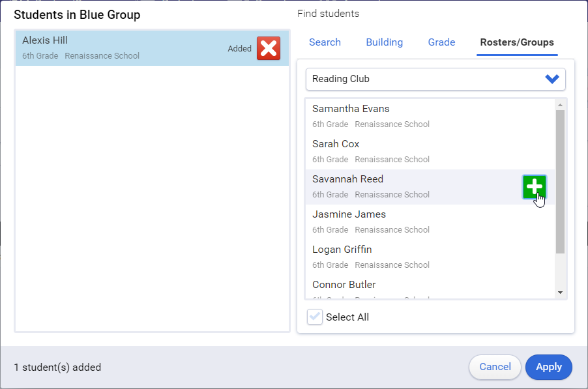The image size is (588, 389).
Task: Click the '1 student(s) added' status text
Action: 57,367
